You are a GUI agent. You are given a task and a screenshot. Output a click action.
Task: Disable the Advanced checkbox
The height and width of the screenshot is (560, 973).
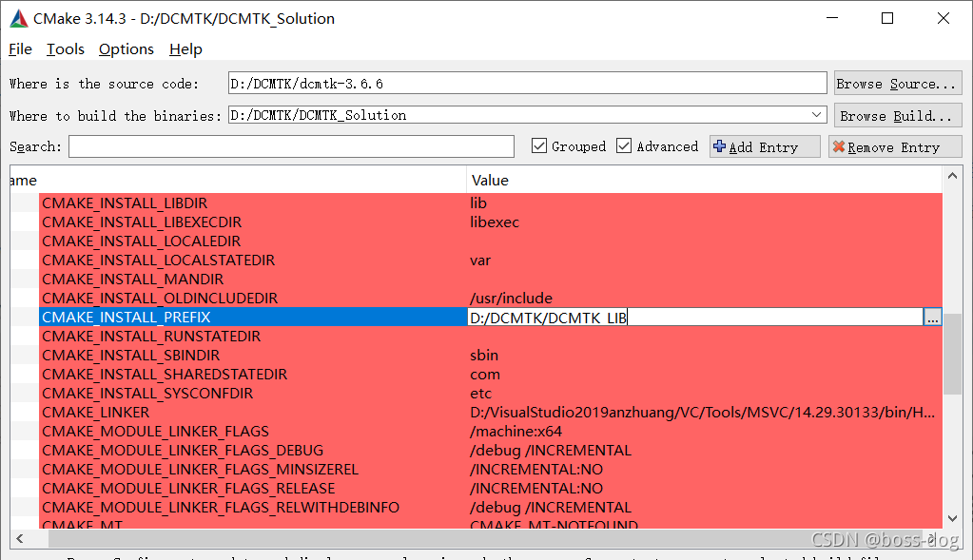(624, 145)
